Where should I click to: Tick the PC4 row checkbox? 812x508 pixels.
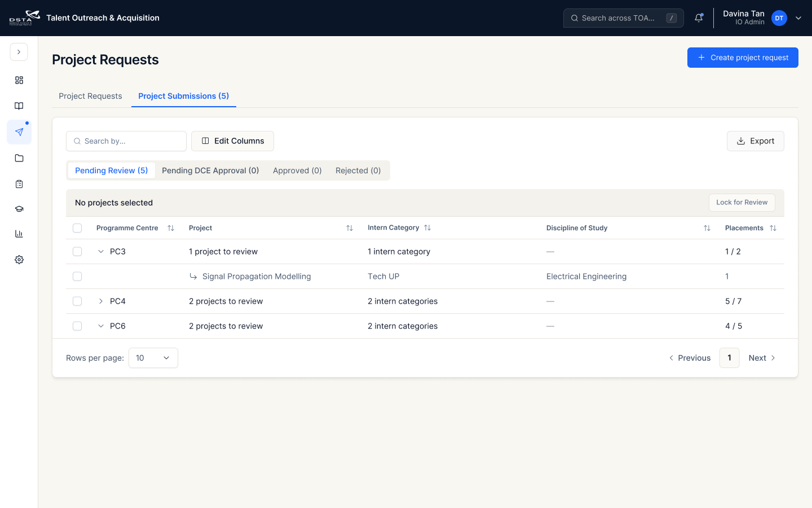(77, 301)
